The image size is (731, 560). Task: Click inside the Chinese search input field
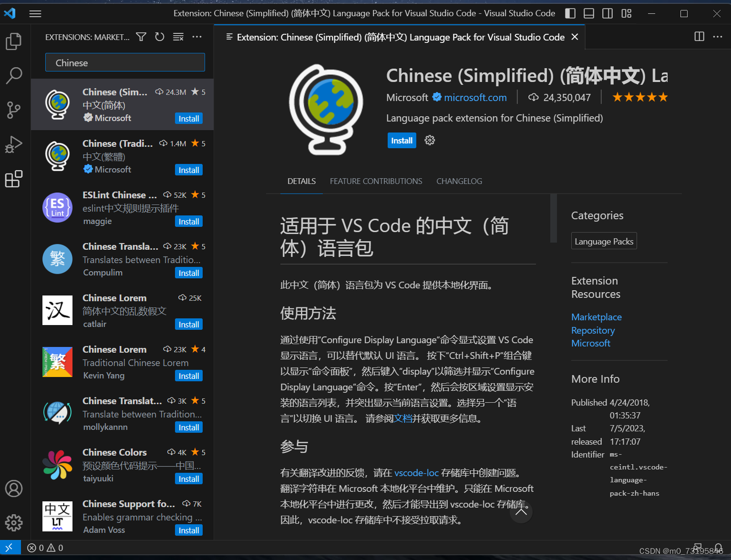coord(125,62)
